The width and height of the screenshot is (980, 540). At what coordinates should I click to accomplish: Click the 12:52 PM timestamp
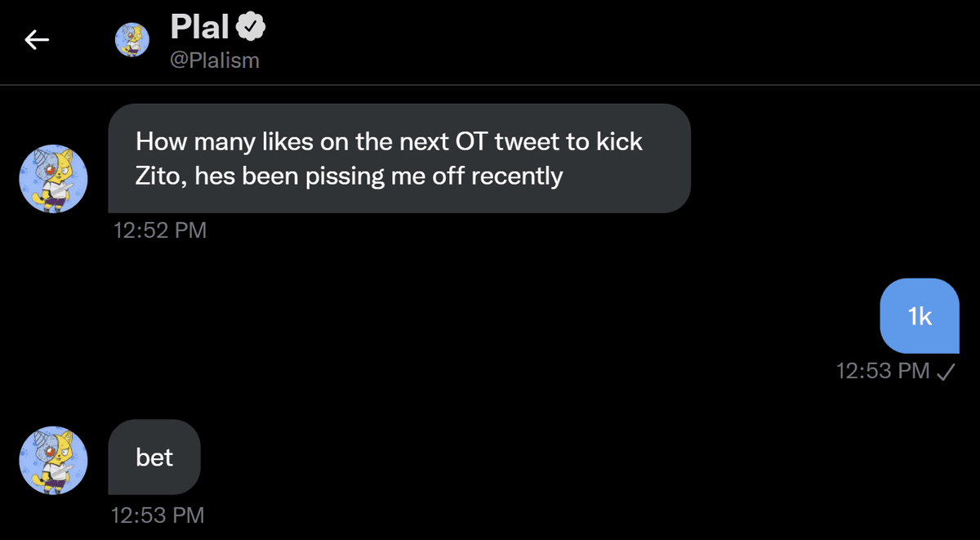[160, 231]
